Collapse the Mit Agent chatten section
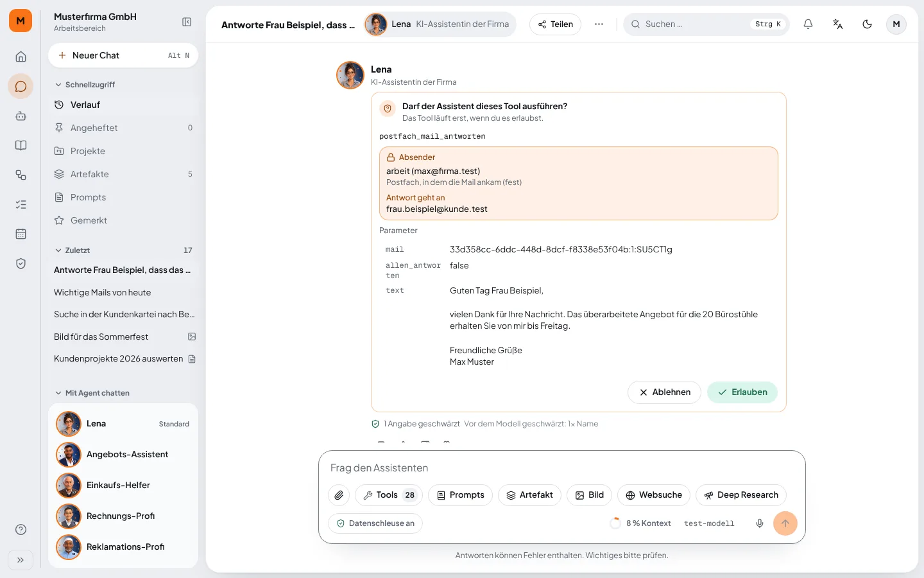Viewport: 924px width, 578px height. click(92, 393)
